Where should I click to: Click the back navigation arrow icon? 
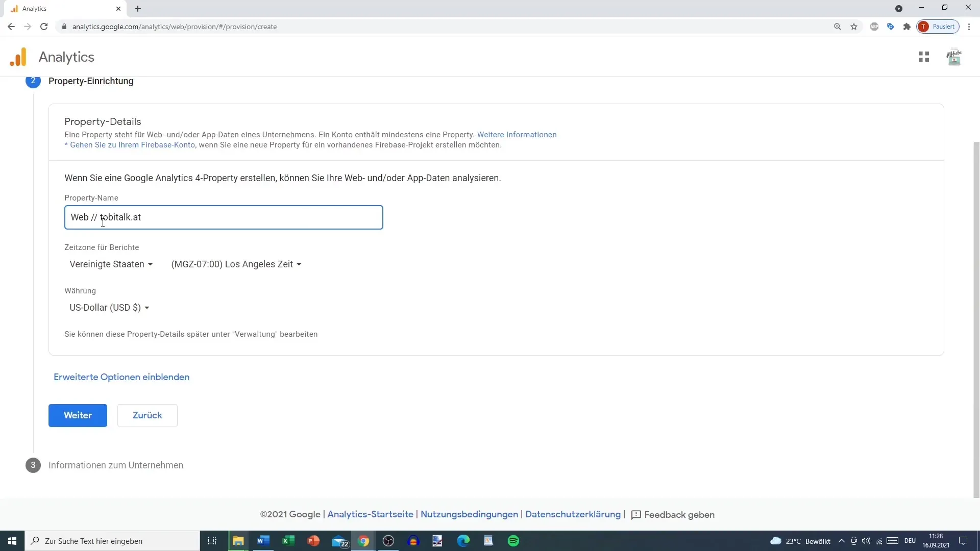(x=11, y=26)
